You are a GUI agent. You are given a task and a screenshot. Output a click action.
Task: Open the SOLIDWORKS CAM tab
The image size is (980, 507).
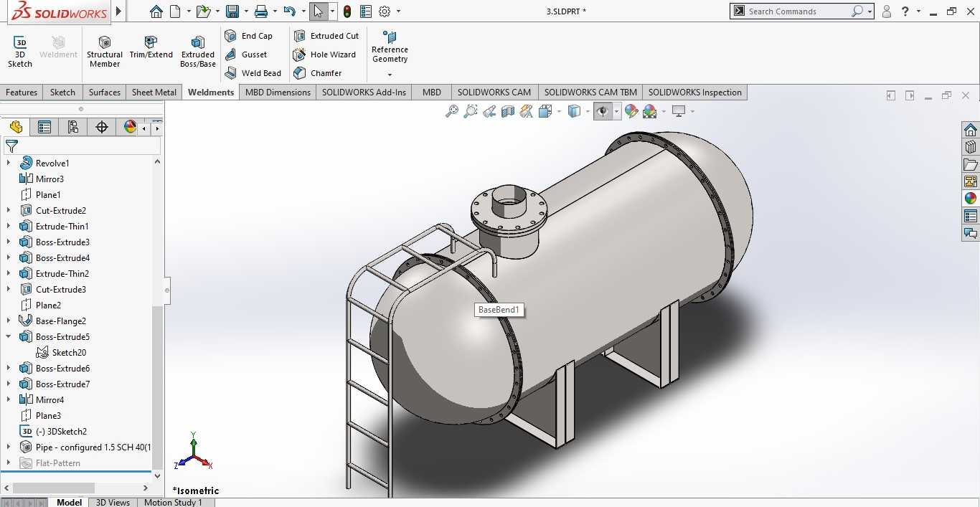[494, 93]
